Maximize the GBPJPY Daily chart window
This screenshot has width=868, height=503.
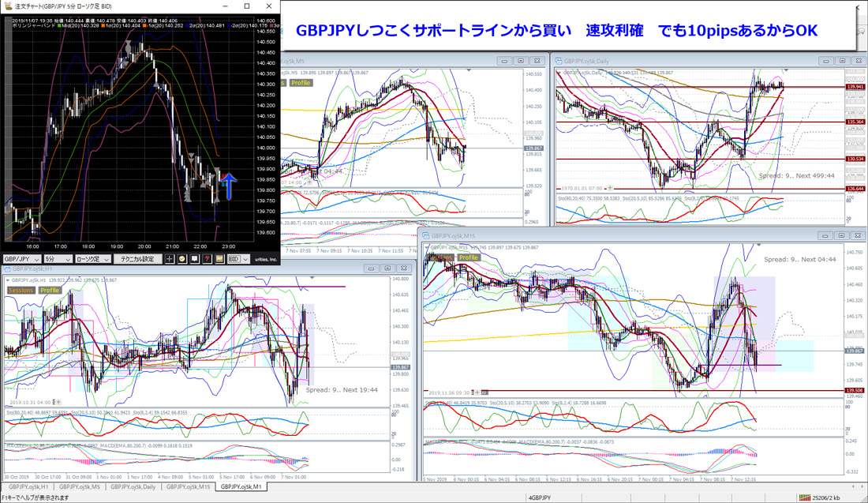842,61
